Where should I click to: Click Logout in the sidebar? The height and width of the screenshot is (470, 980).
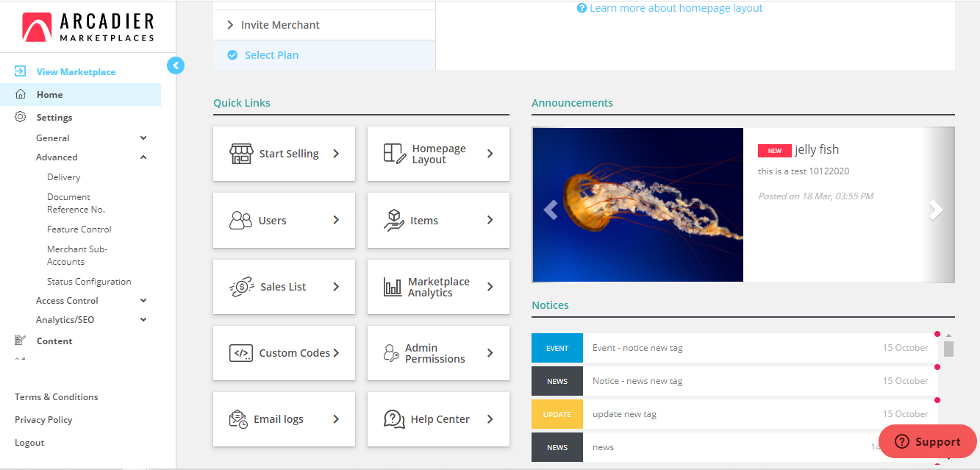pyautogui.click(x=29, y=442)
